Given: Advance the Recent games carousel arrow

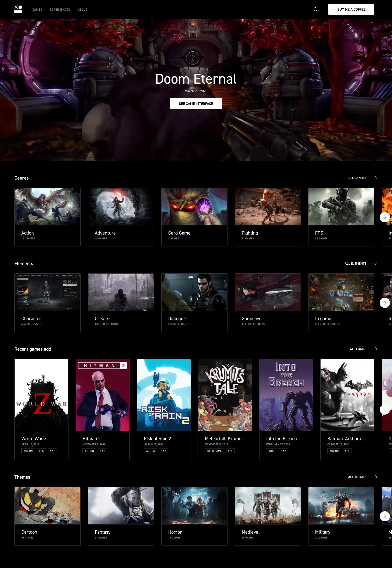Looking at the screenshot, I should coord(385,409).
